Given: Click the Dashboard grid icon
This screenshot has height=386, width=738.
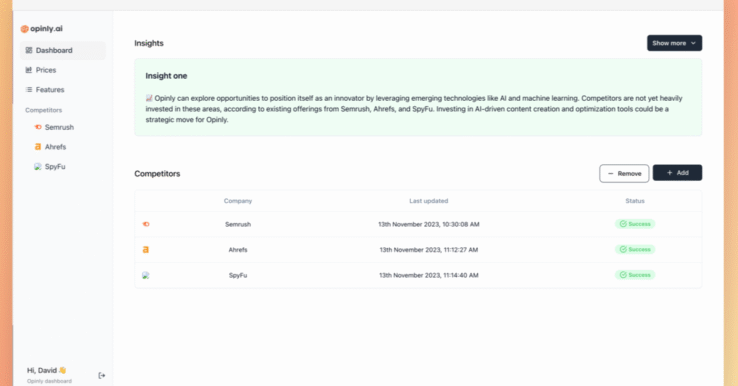Looking at the screenshot, I should pyautogui.click(x=29, y=50).
